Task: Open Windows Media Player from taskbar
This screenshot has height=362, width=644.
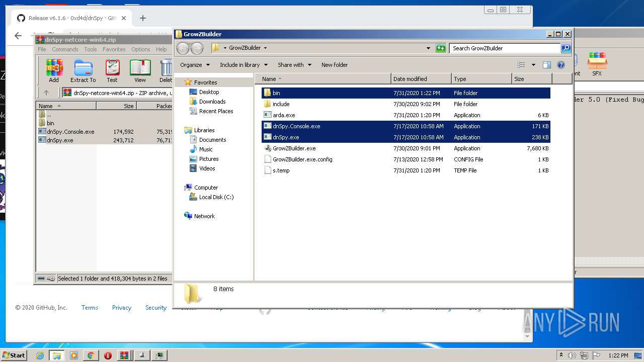Action: point(74,355)
